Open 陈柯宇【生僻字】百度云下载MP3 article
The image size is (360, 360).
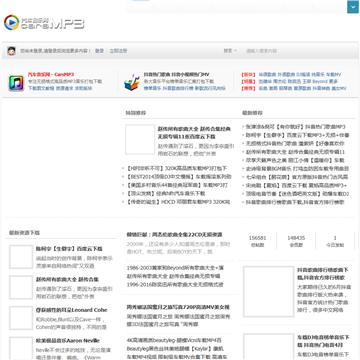coord(297,135)
